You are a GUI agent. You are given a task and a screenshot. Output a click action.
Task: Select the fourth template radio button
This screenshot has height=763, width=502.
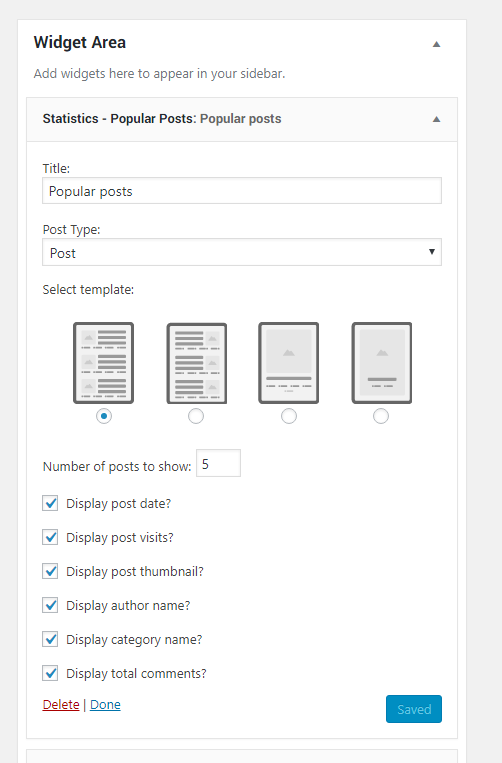point(381,416)
